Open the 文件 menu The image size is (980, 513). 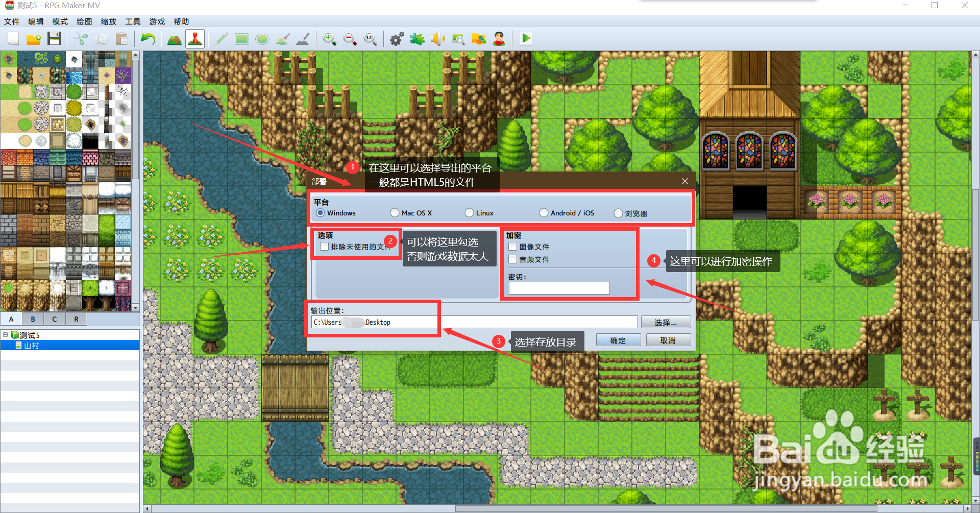12,21
